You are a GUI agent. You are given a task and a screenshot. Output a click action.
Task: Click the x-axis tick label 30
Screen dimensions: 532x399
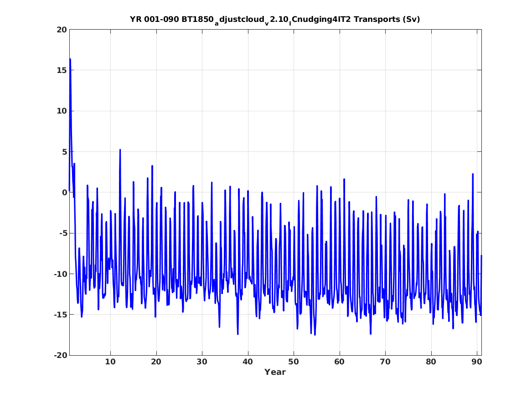tap(202, 362)
